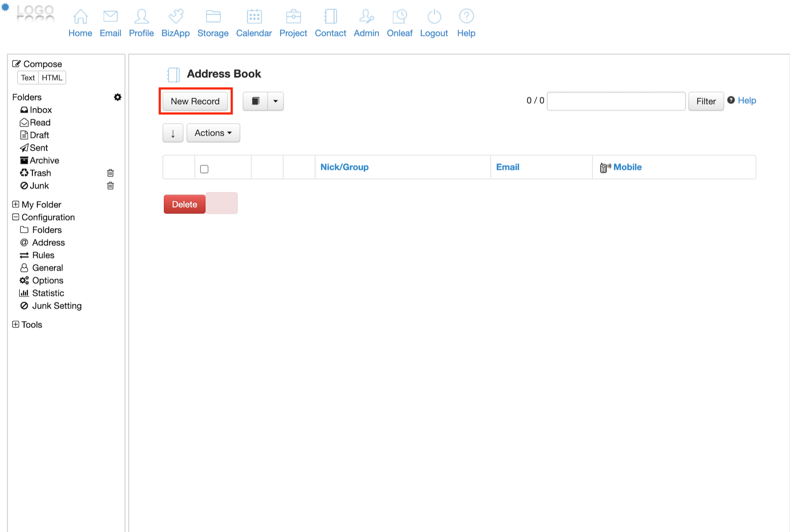Image resolution: width=790 pixels, height=532 pixels.
Task: Click the Logout power icon
Action: click(434, 17)
